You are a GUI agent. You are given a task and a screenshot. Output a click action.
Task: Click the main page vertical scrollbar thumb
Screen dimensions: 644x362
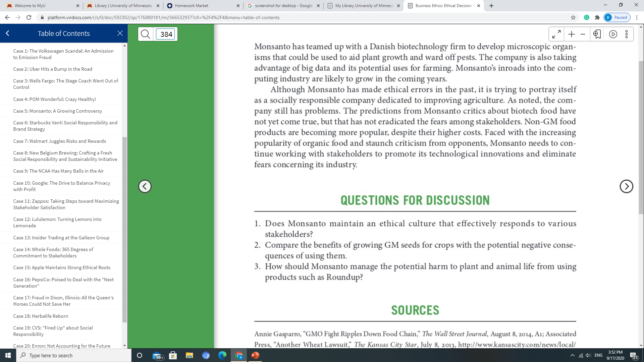[x=641, y=137]
